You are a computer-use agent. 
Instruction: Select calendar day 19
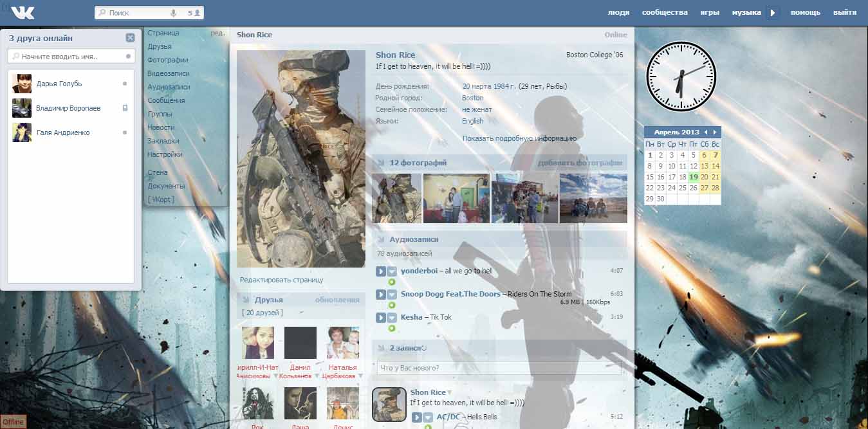click(x=693, y=177)
